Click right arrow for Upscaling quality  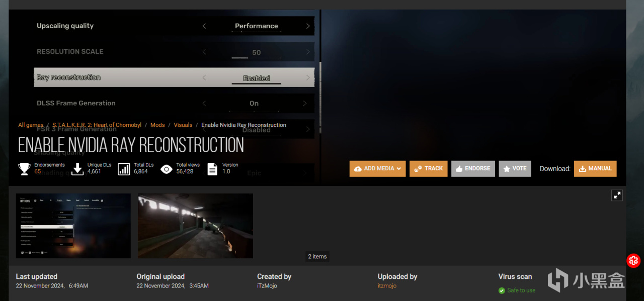308,26
